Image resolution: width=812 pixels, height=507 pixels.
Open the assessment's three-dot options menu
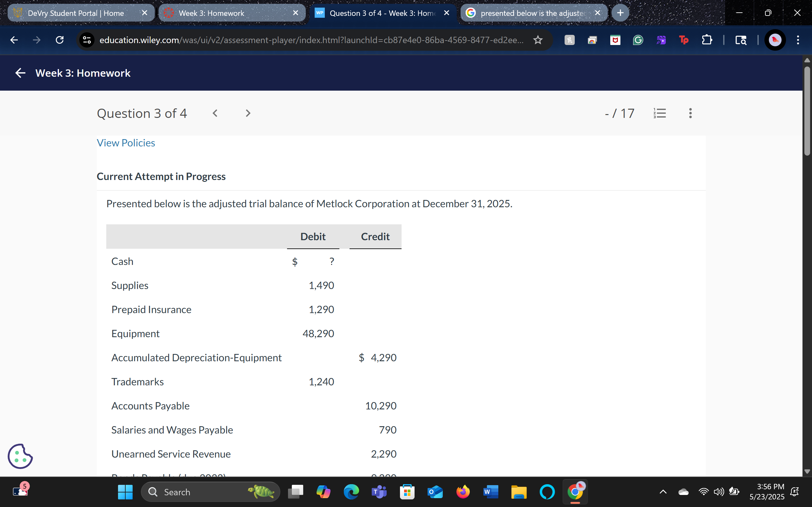tap(690, 113)
